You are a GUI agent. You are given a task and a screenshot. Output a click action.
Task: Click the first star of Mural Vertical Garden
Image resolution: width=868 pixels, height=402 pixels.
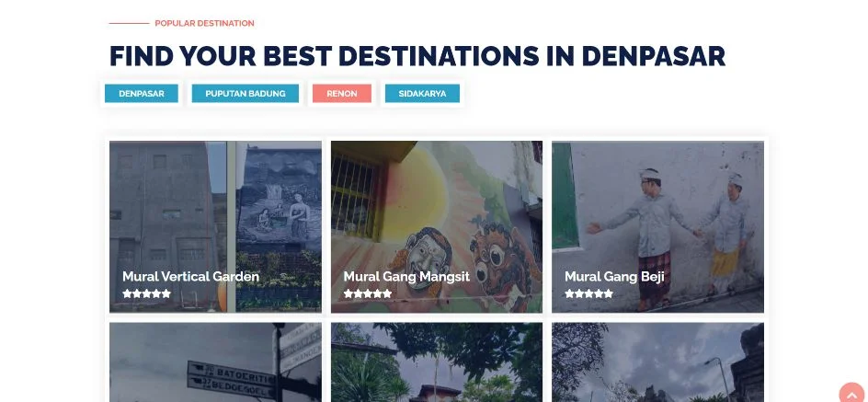[x=127, y=293]
